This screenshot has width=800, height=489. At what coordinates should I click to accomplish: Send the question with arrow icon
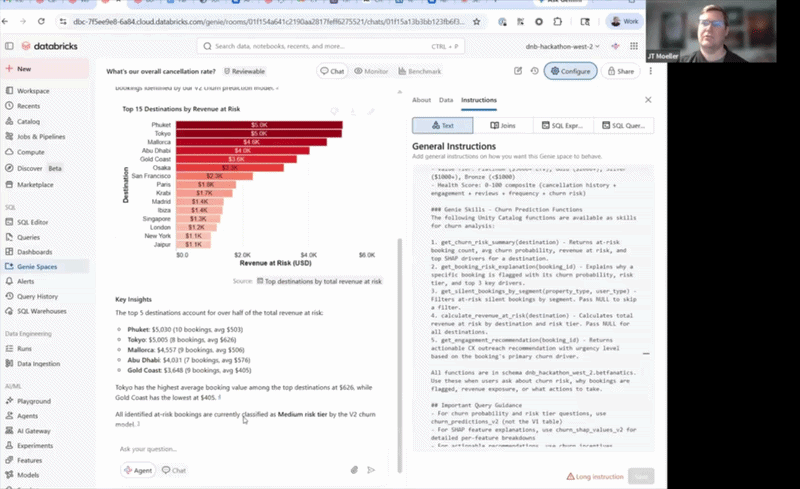(371, 470)
